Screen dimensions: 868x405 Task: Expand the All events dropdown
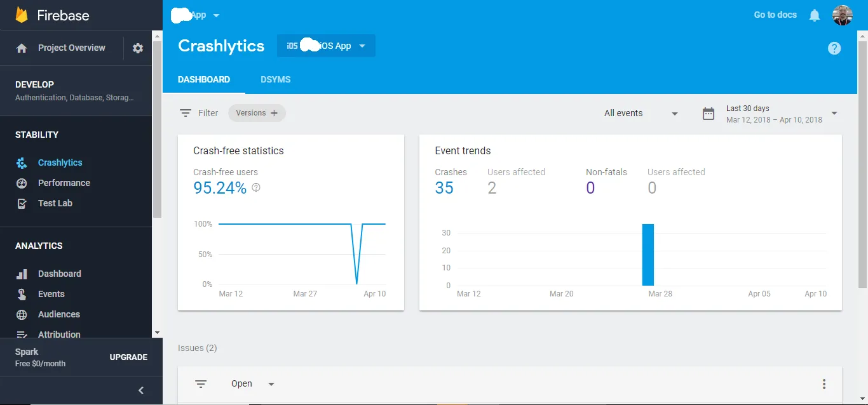click(x=641, y=114)
